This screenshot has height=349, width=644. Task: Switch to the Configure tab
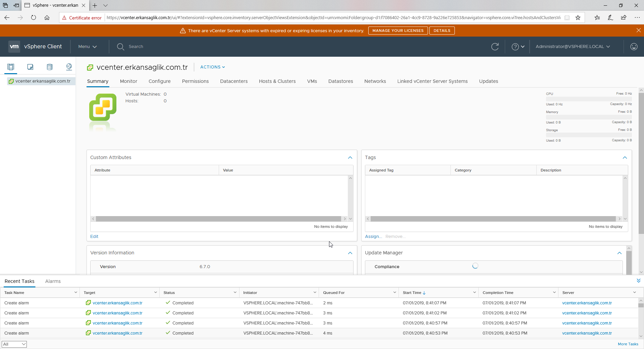coord(160,81)
